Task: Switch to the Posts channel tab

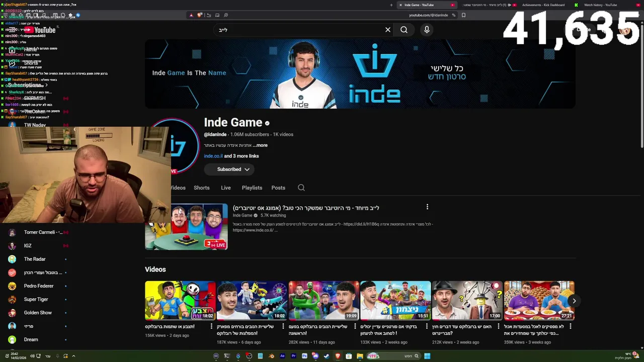Action: tap(278, 188)
